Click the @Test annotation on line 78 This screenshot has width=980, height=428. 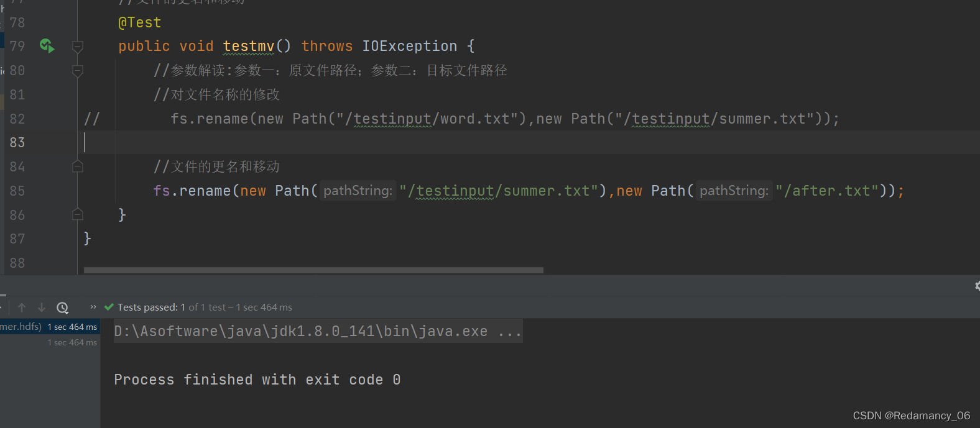(140, 23)
